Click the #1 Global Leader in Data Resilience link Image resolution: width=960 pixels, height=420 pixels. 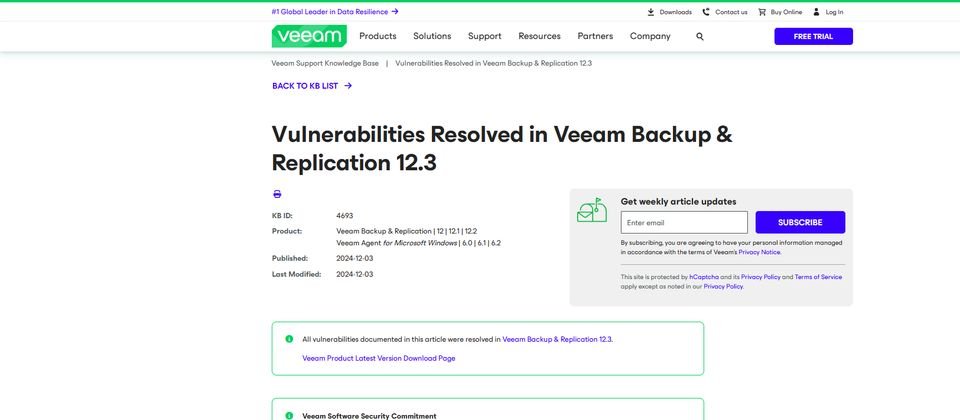pyautogui.click(x=335, y=12)
